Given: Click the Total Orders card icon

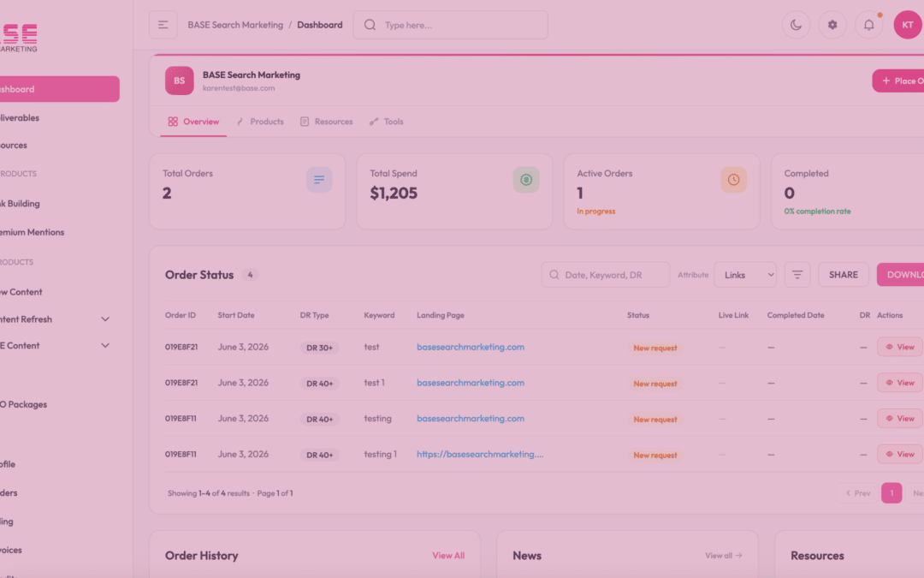Looking at the screenshot, I should (319, 180).
